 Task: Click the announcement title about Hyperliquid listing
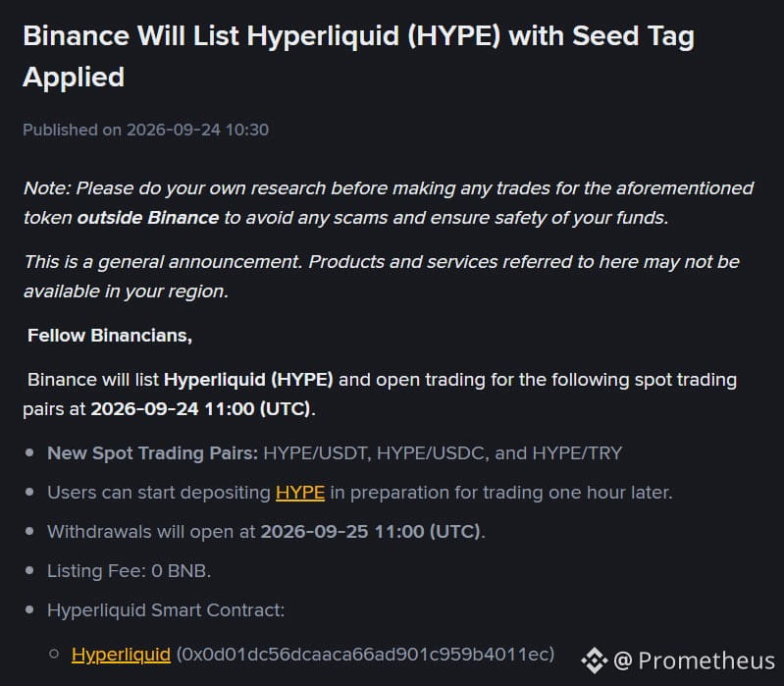coord(358,57)
